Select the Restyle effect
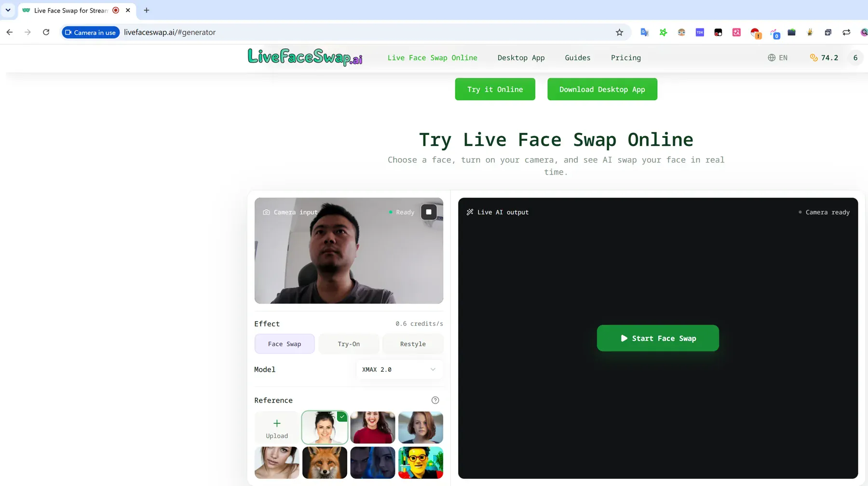The height and width of the screenshot is (486, 868). 413,344
